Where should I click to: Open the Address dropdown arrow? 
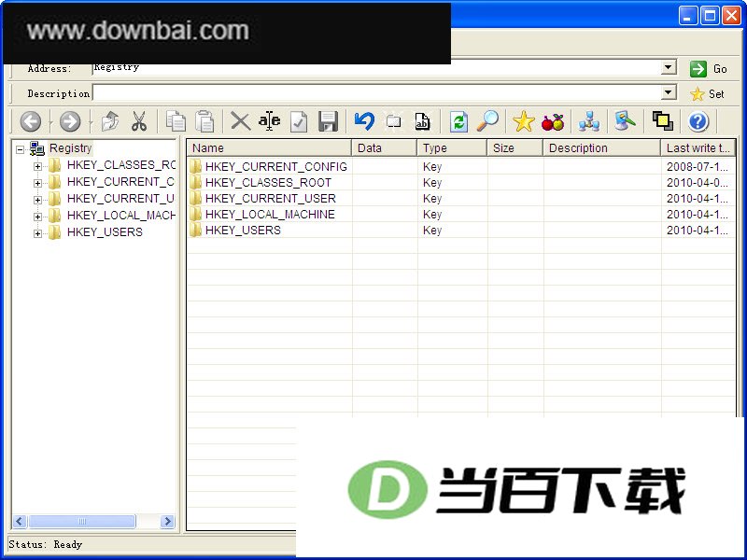point(669,67)
